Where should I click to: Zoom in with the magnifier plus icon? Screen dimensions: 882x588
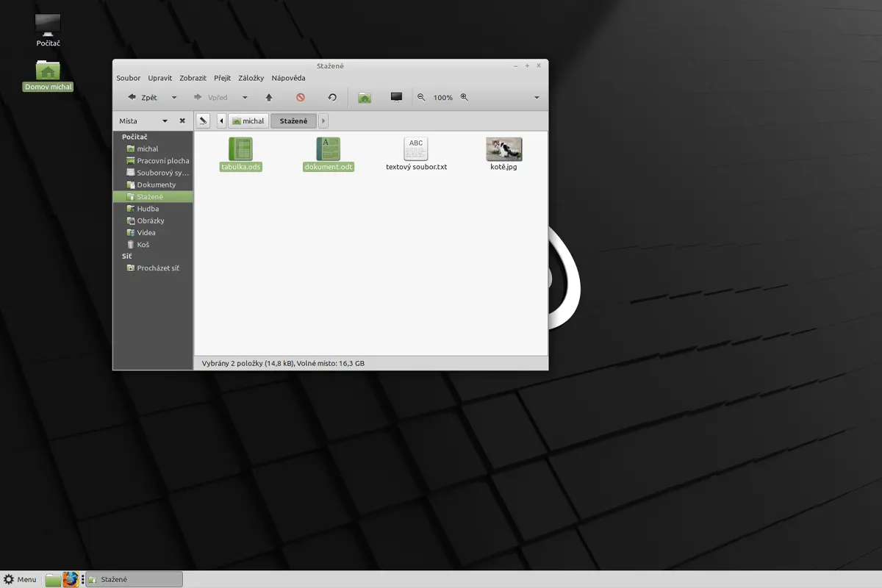pyautogui.click(x=464, y=98)
